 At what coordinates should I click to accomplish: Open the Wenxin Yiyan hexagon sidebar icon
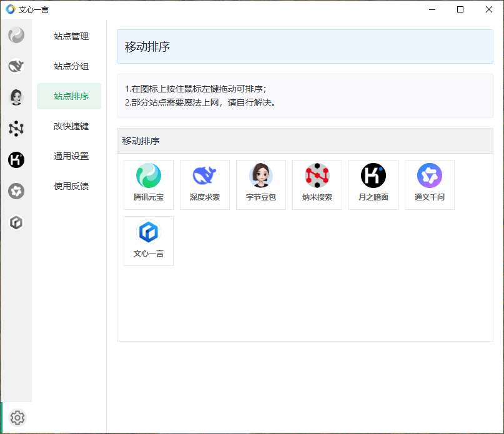click(x=16, y=222)
